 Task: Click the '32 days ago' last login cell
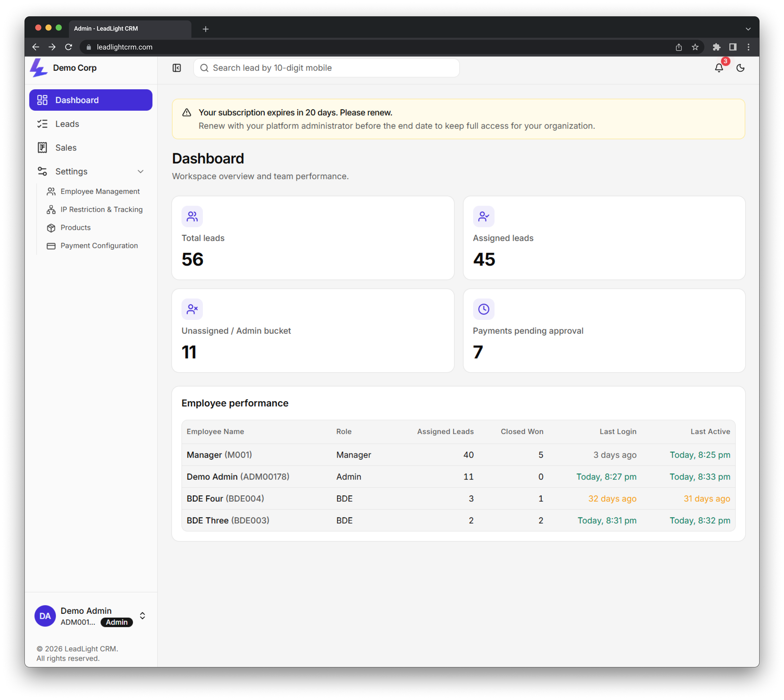[612, 499]
